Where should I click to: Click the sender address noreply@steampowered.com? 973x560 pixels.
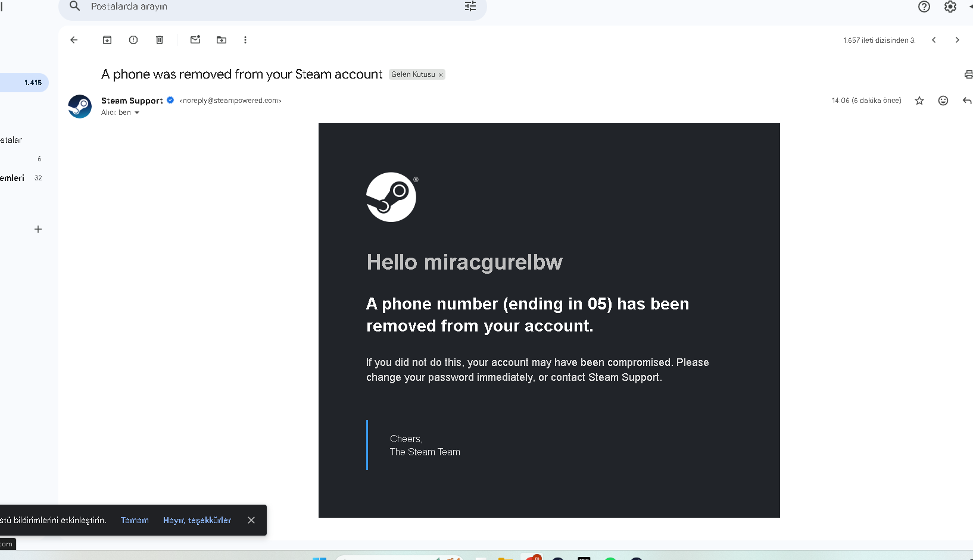point(230,101)
